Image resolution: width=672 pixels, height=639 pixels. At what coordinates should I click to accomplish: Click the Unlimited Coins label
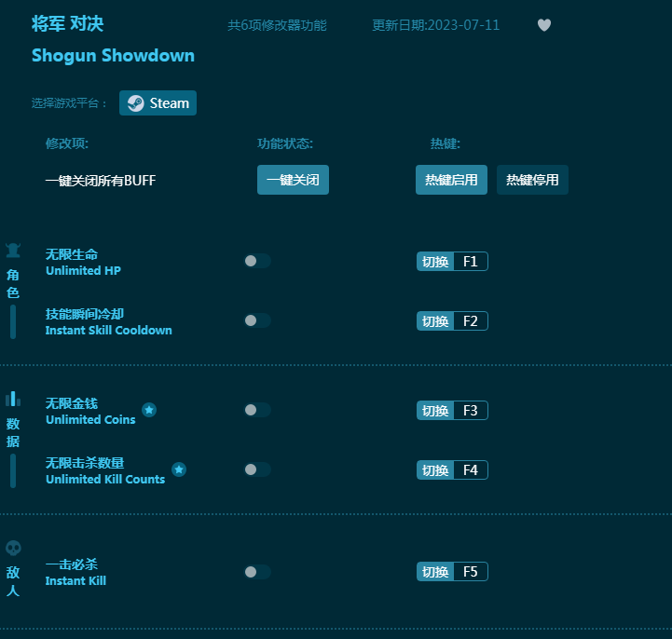coord(90,420)
